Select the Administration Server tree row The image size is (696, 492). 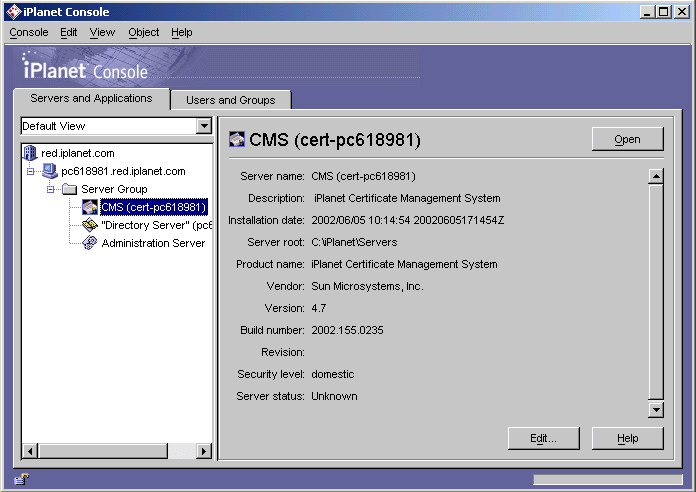pos(153,243)
